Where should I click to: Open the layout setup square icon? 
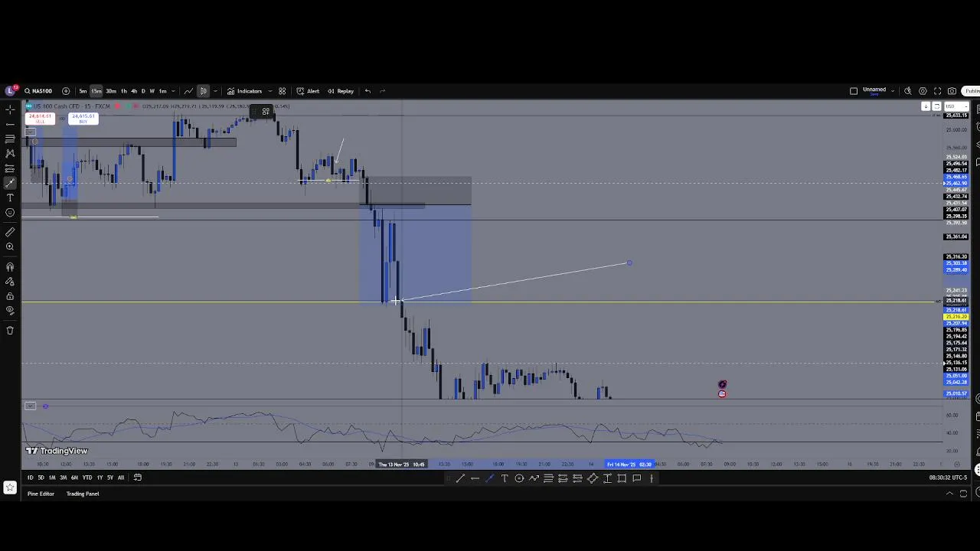854,91
